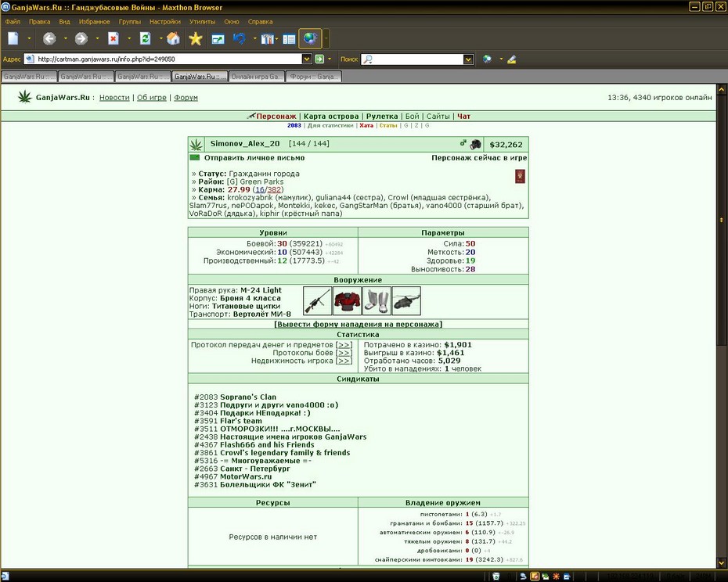Switch to the Форум browser tab
Image resolution: width=728 pixels, height=582 pixels.
click(x=314, y=77)
